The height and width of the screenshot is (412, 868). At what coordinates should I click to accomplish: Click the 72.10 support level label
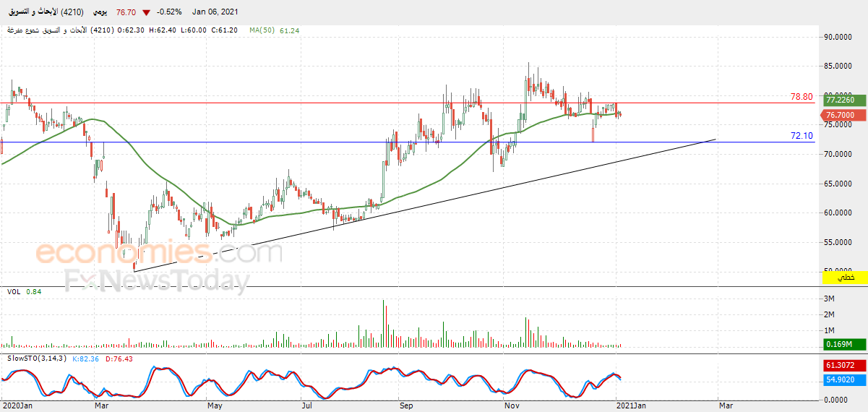[x=802, y=135]
